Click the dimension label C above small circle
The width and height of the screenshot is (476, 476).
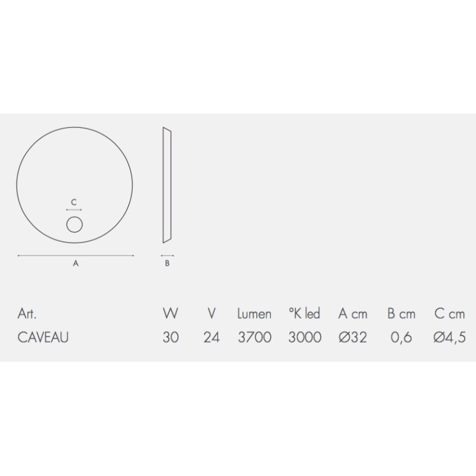pos(74,202)
